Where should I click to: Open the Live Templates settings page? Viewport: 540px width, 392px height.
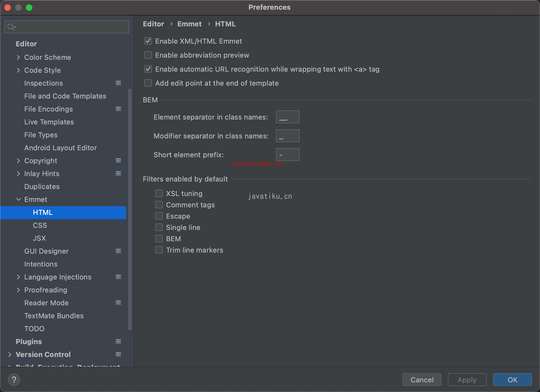click(49, 122)
